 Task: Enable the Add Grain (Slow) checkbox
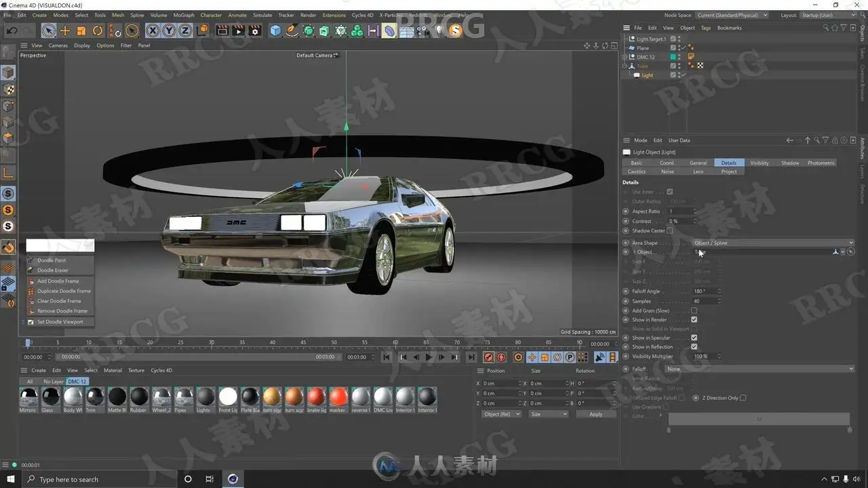694,310
